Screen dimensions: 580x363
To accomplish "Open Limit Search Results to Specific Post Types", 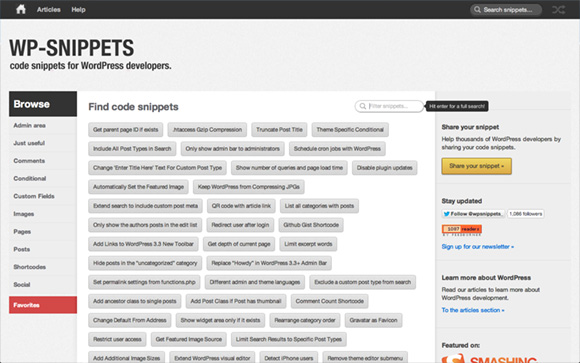I will tap(289, 339).
